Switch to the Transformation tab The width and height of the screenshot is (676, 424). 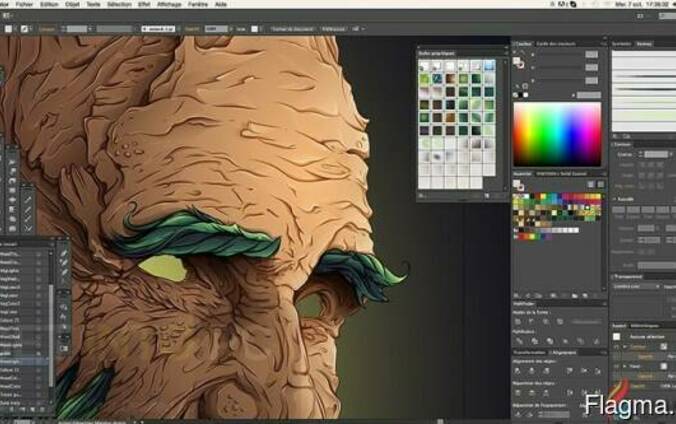click(x=530, y=352)
